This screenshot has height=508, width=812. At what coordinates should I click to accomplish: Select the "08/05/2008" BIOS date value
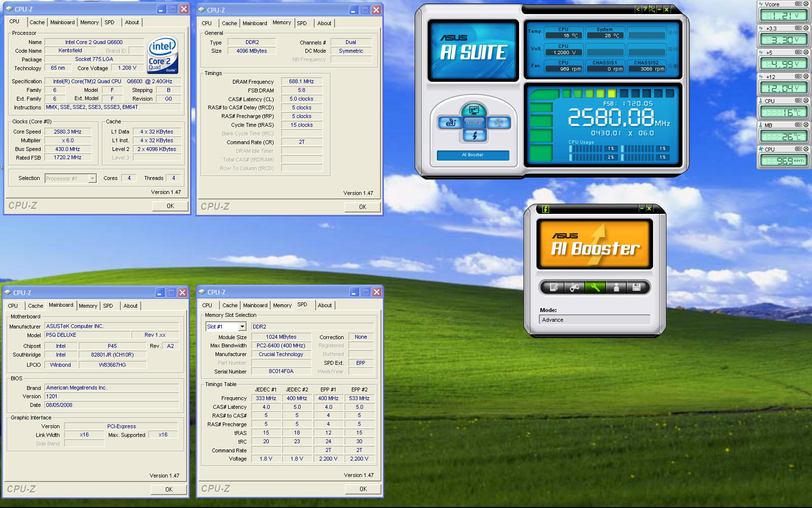112,405
